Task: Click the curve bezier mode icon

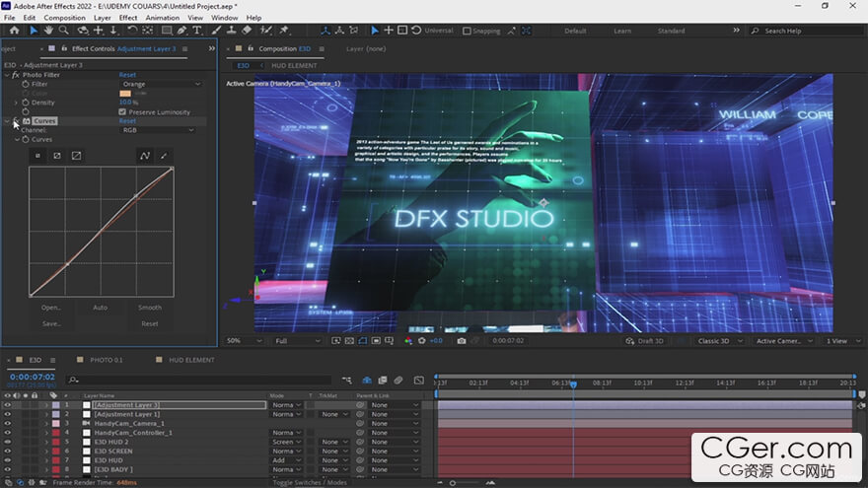Action: coord(145,156)
